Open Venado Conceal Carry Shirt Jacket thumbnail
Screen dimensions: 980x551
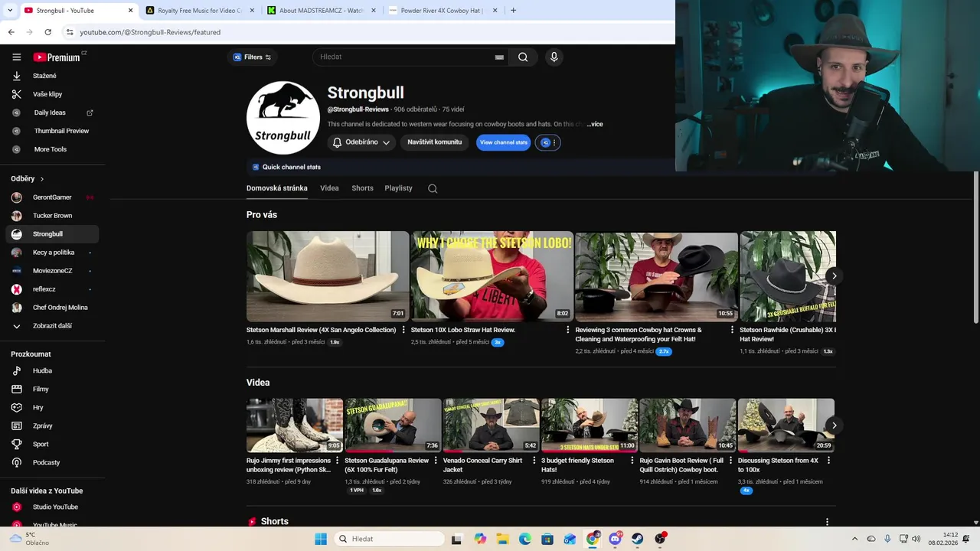coord(491,425)
